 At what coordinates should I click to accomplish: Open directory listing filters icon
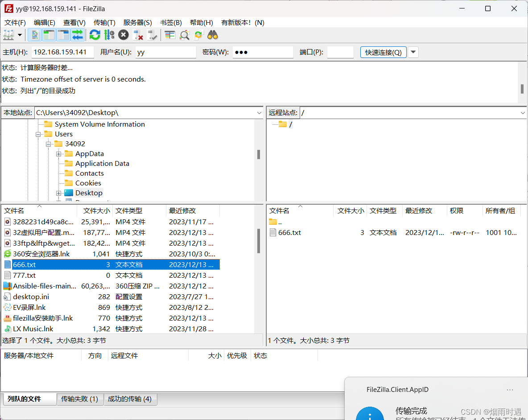(170, 35)
